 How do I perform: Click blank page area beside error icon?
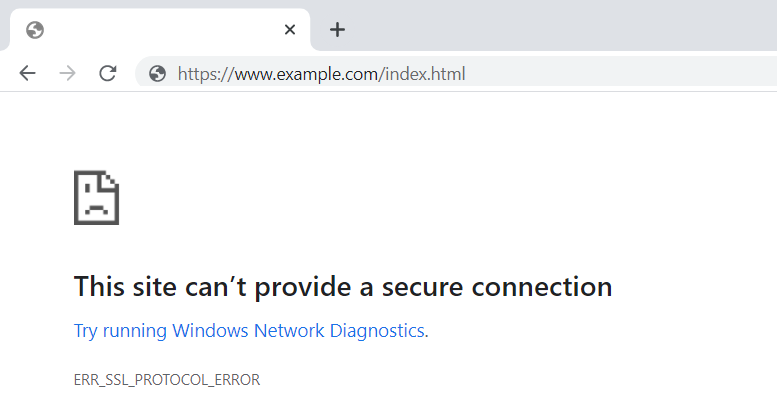[x=396, y=198]
